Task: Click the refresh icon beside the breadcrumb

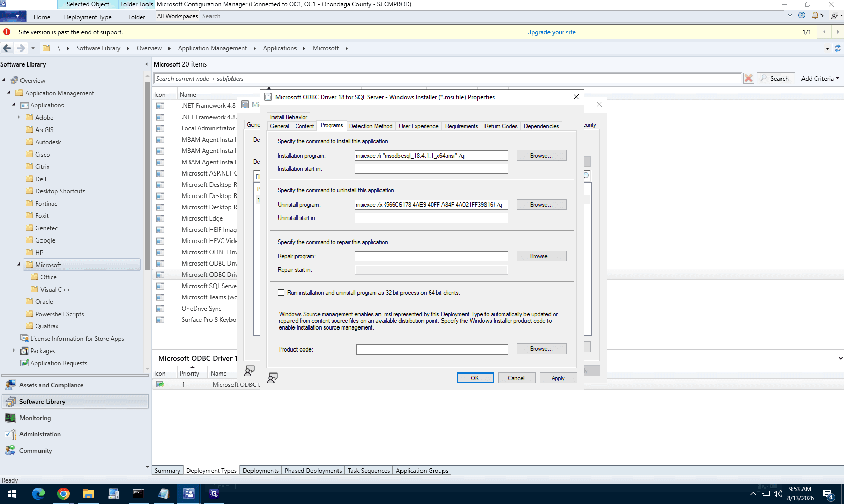Action: [x=838, y=48]
